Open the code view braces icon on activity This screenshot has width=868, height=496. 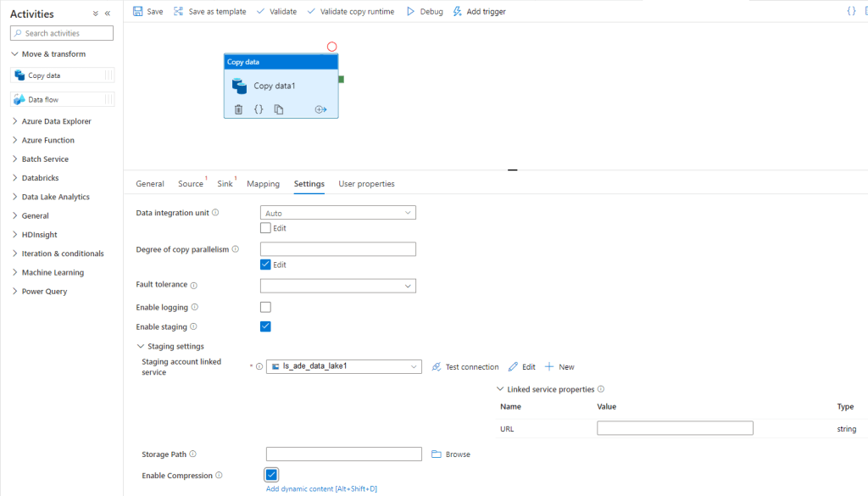tap(259, 109)
